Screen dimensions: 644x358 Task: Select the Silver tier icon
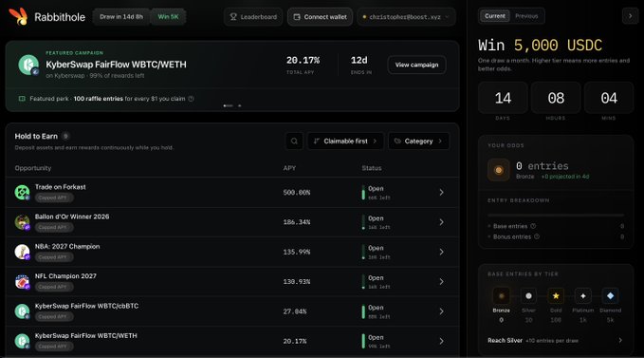pos(528,296)
